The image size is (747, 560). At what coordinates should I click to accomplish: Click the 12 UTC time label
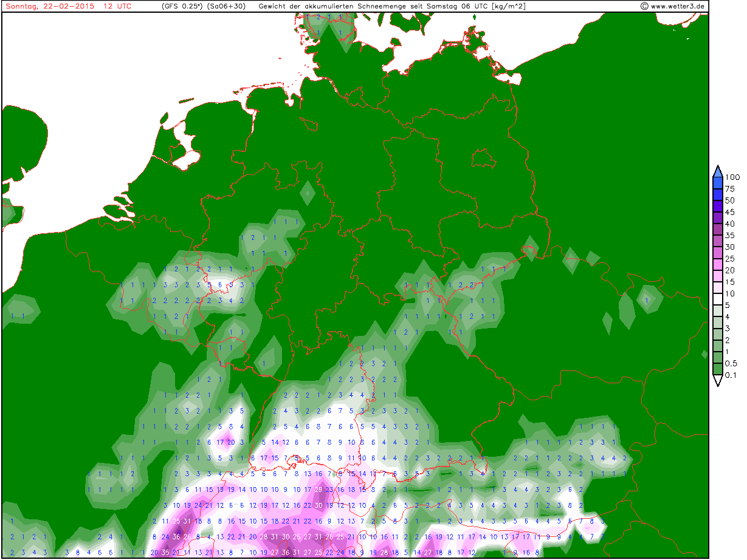tap(117, 6)
